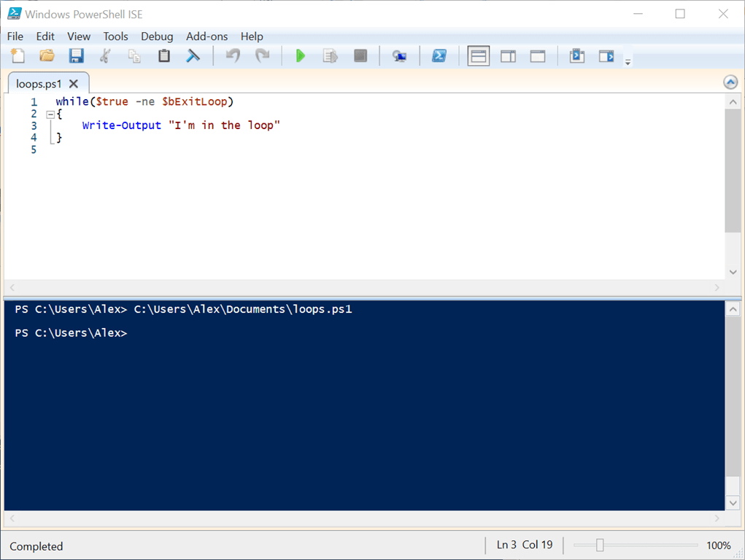The image size is (745, 560).
Task: Click script pane horizontal scroll left arrow
Action: coord(12,287)
